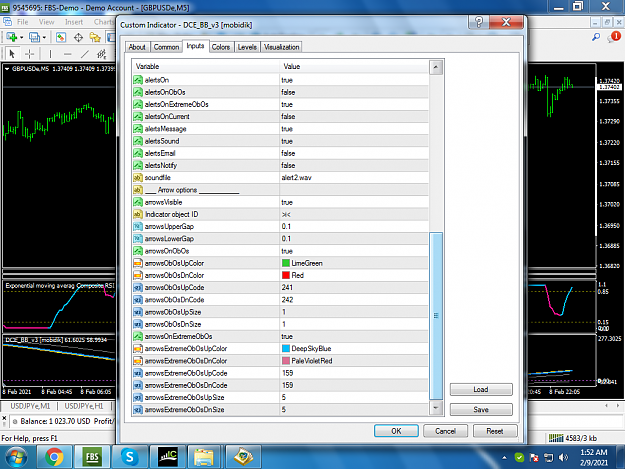
Task: Open the About tab
Action: coord(137,47)
